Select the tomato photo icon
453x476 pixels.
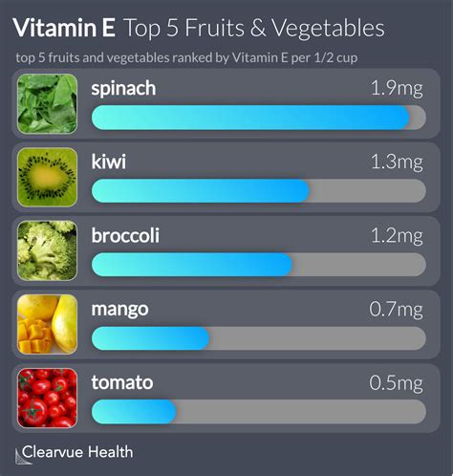[x=48, y=398]
